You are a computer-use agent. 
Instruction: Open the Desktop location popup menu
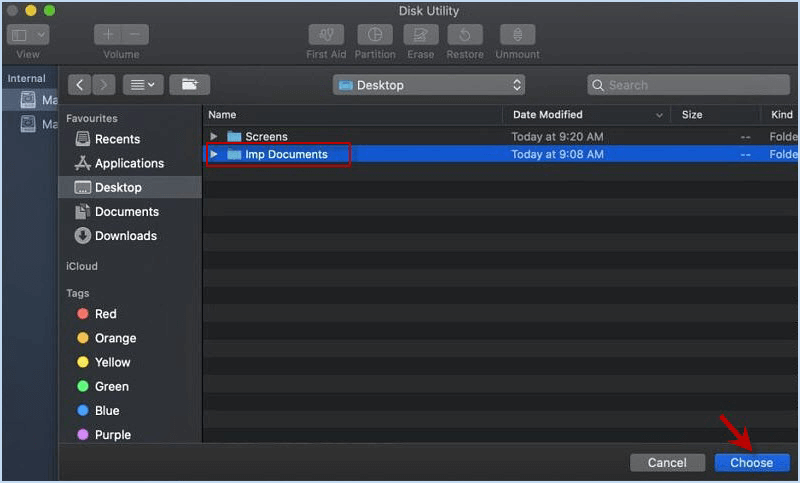pos(429,85)
